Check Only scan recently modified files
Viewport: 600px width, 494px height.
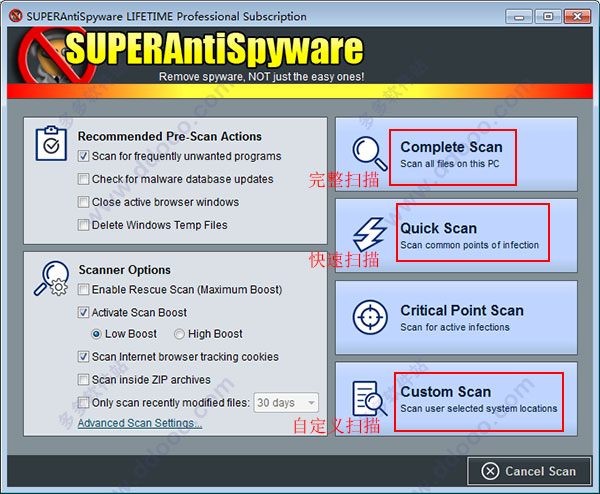(83, 403)
